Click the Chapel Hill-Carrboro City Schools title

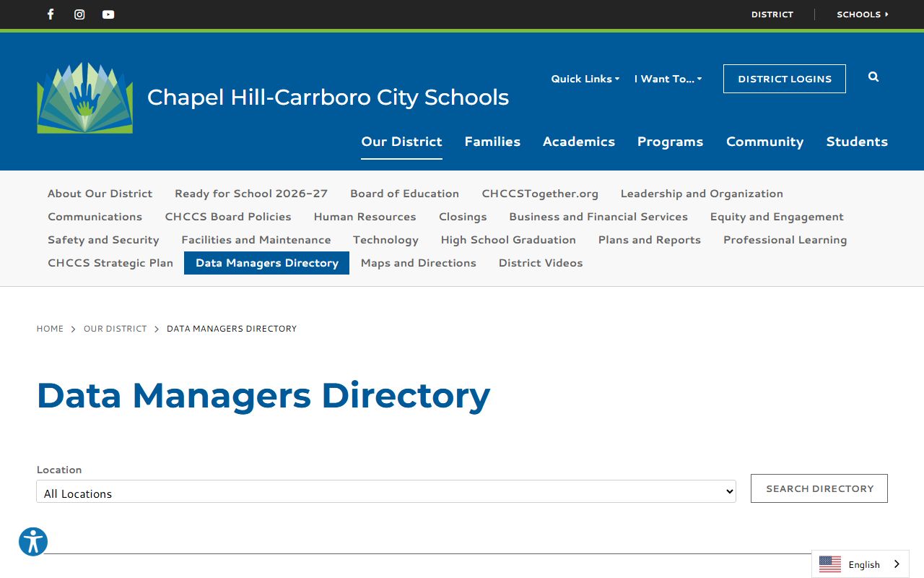click(x=328, y=98)
